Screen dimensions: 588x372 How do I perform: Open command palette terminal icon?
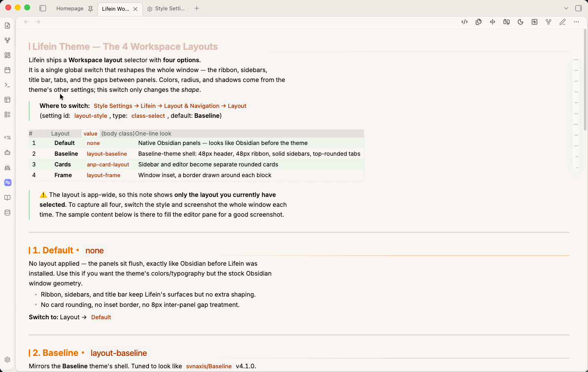pos(7,85)
